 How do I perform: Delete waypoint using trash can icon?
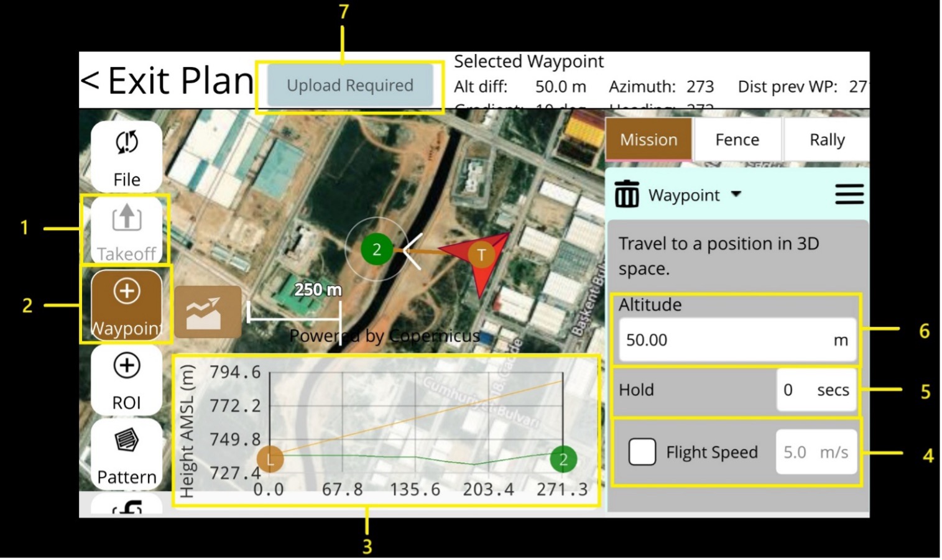click(626, 195)
